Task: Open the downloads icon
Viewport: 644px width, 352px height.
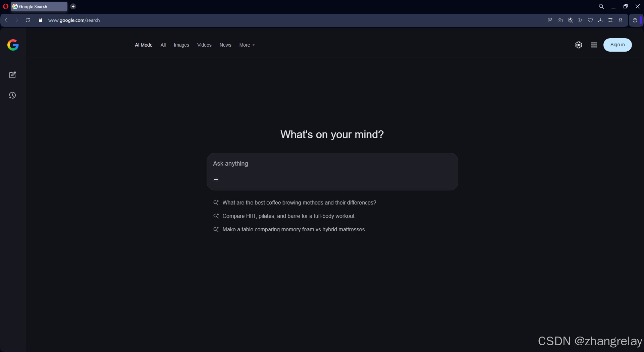Action: (600, 20)
